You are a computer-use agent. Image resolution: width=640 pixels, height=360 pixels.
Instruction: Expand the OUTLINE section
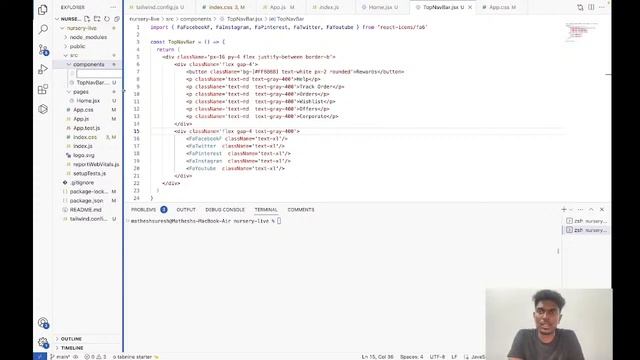pos(71,339)
